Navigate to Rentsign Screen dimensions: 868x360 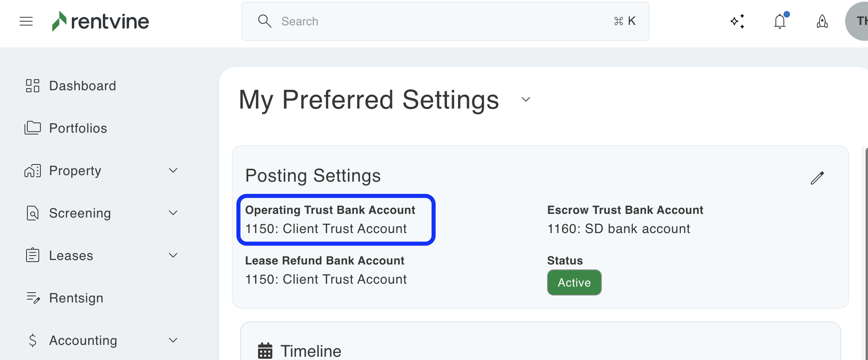pos(76,298)
